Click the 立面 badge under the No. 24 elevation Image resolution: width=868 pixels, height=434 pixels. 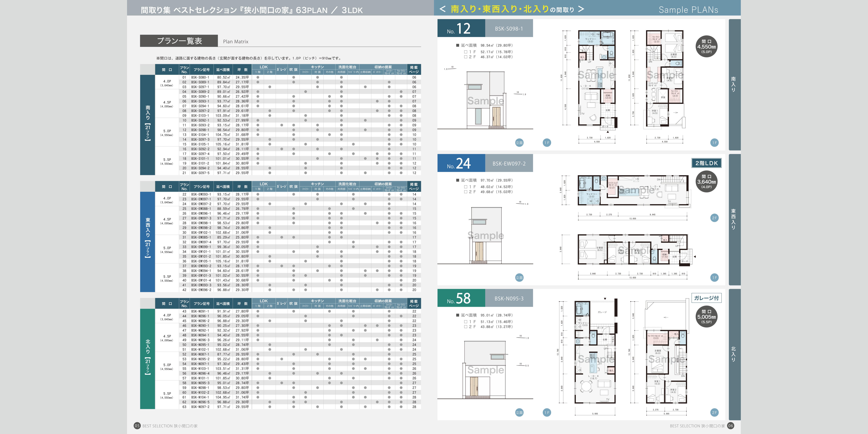tap(519, 278)
